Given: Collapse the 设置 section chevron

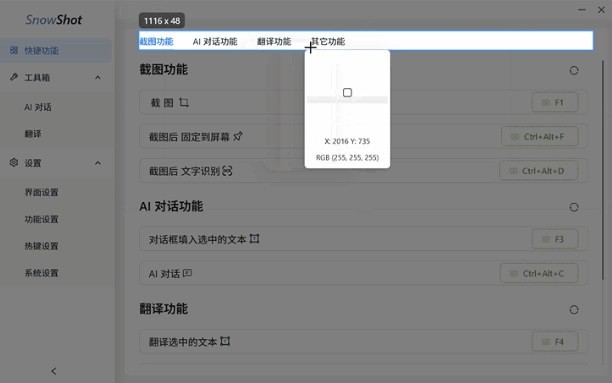Looking at the screenshot, I should pos(98,163).
